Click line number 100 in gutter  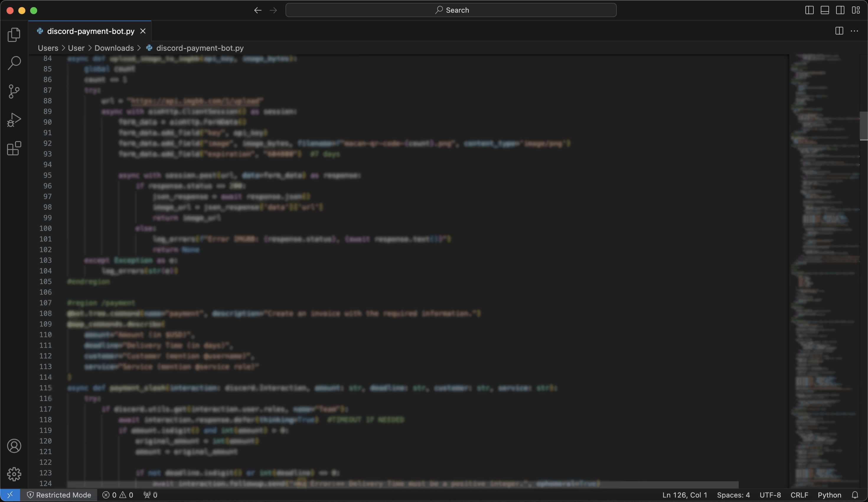pyautogui.click(x=45, y=228)
